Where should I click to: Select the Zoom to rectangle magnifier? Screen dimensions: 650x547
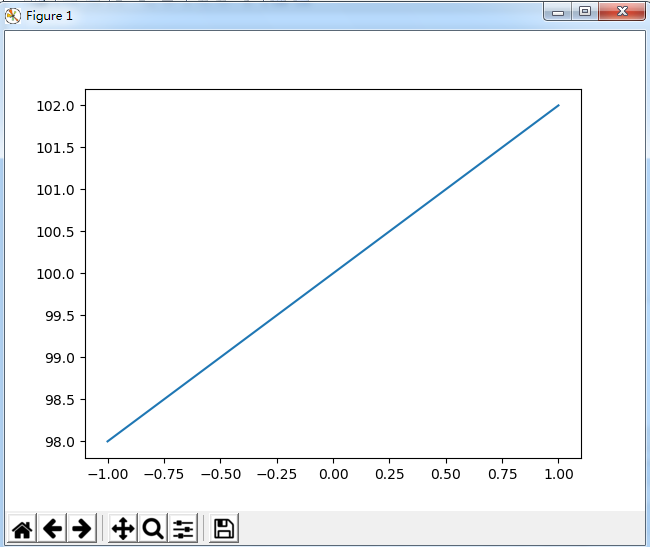tap(153, 528)
